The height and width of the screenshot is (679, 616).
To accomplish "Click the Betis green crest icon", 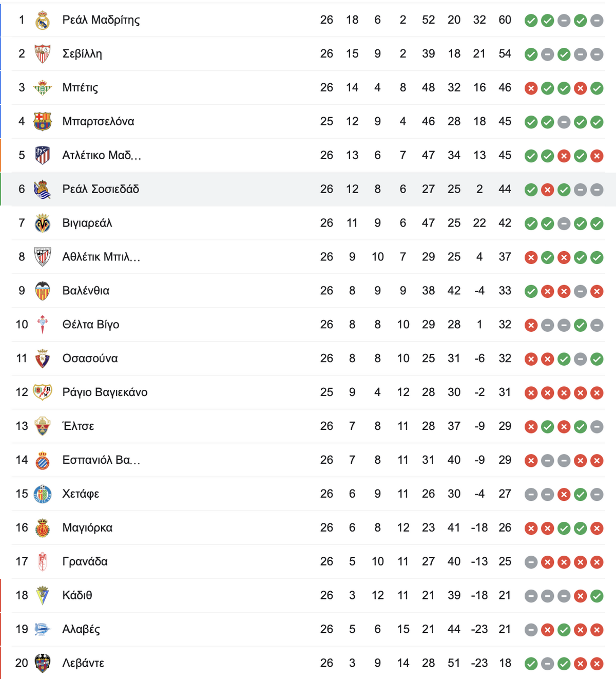I will (43, 88).
